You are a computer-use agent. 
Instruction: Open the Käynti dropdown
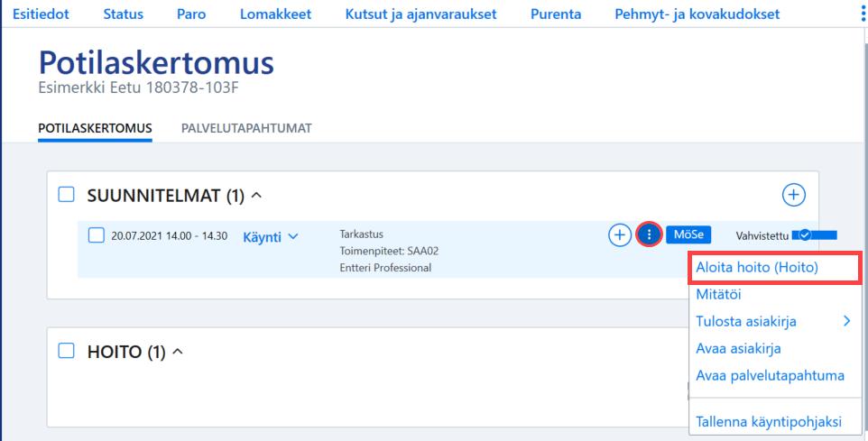click(271, 237)
